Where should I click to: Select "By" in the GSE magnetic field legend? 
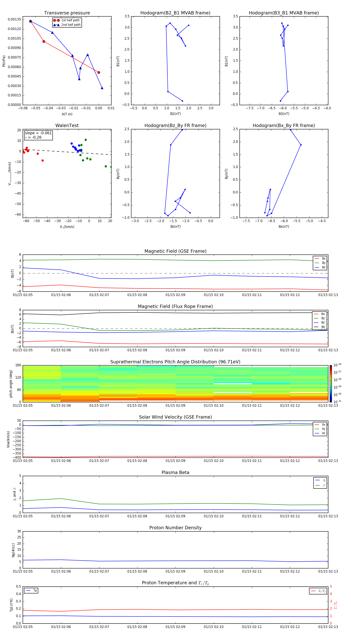[320, 263]
